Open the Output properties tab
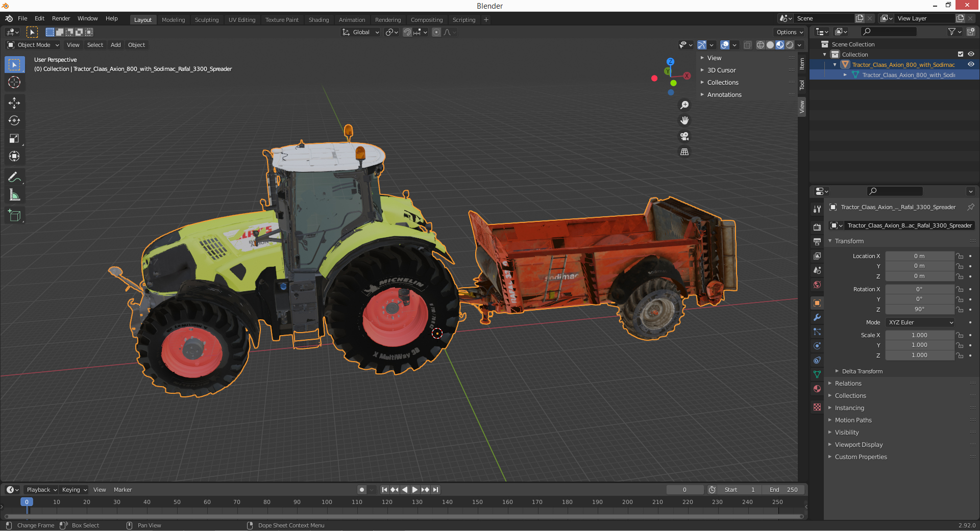 click(x=817, y=241)
